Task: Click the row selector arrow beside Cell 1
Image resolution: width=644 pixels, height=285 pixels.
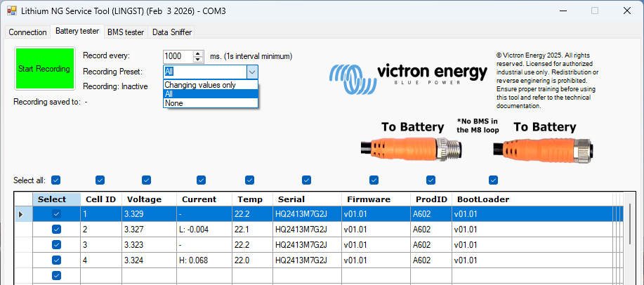Action: pos(20,213)
